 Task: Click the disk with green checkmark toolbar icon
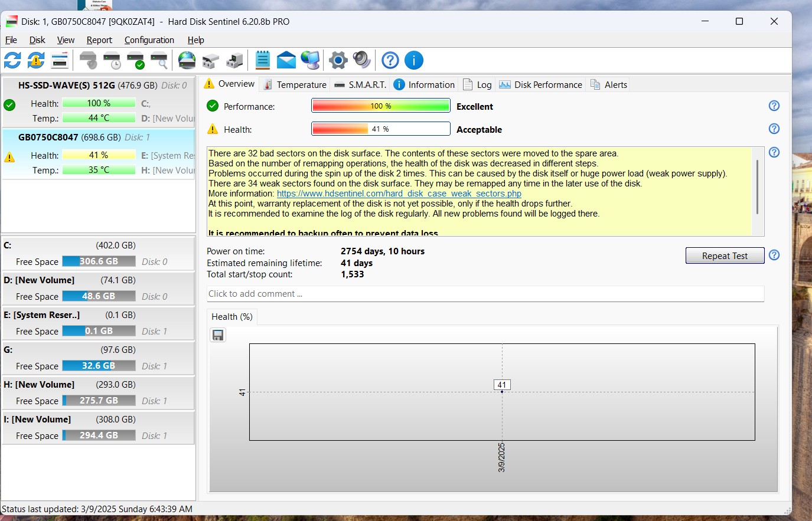click(x=136, y=60)
